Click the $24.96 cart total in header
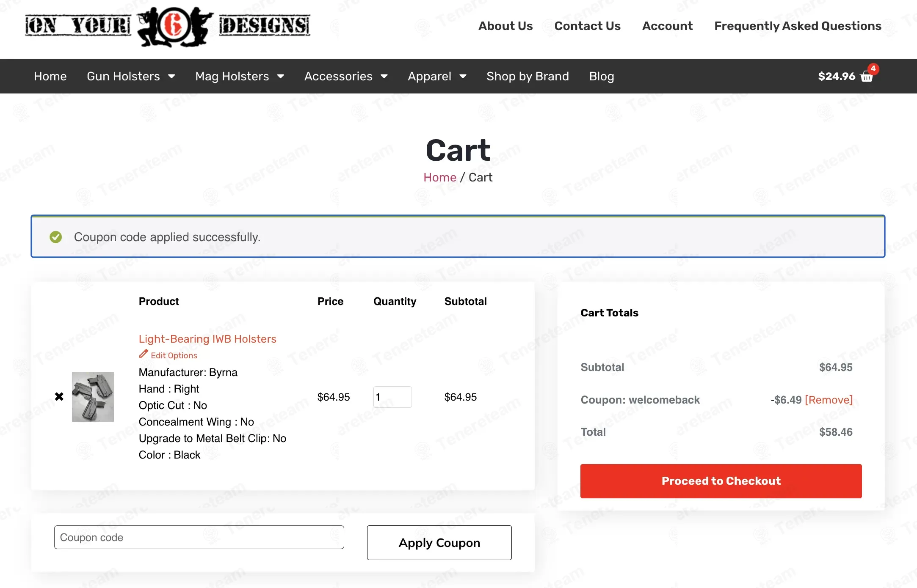 tap(837, 76)
